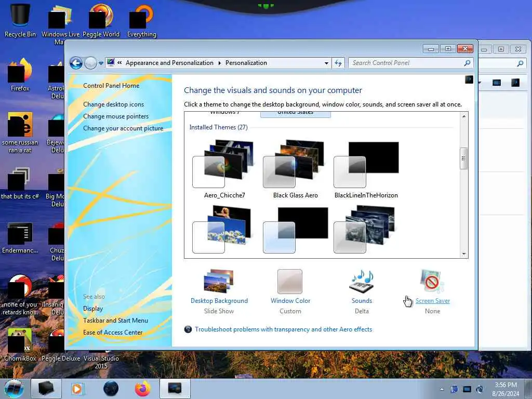Open Firefox from the taskbar

click(143, 389)
